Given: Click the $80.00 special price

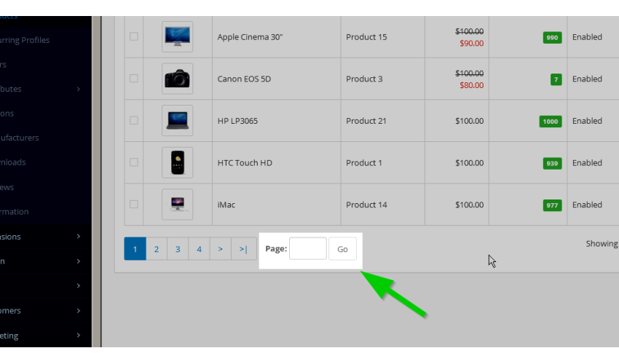Looking at the screenshot, I should click(x=471, y=85).
